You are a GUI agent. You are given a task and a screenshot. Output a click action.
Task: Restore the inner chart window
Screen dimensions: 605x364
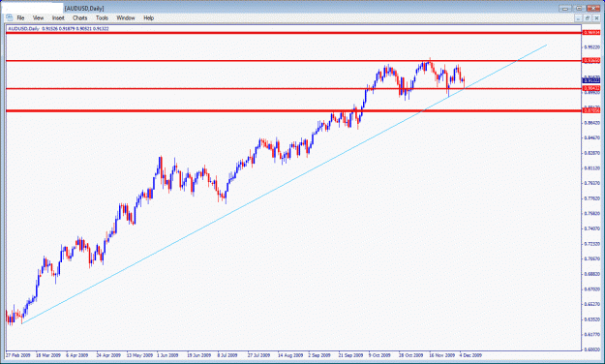(587, 18)
